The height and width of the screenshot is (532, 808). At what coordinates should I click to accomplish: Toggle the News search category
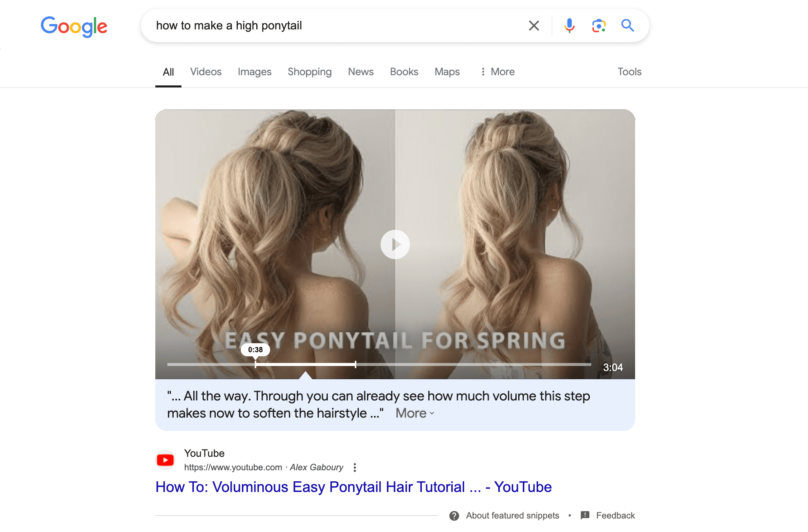[360, 71]
